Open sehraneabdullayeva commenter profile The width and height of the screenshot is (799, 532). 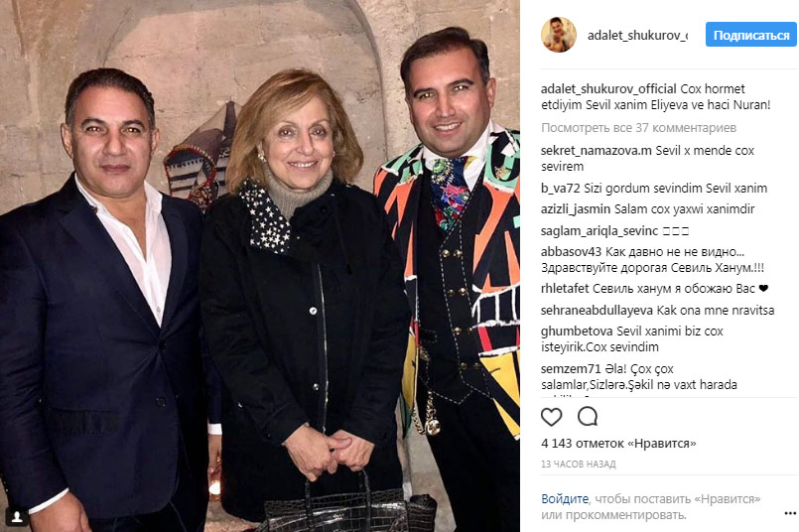597,311
